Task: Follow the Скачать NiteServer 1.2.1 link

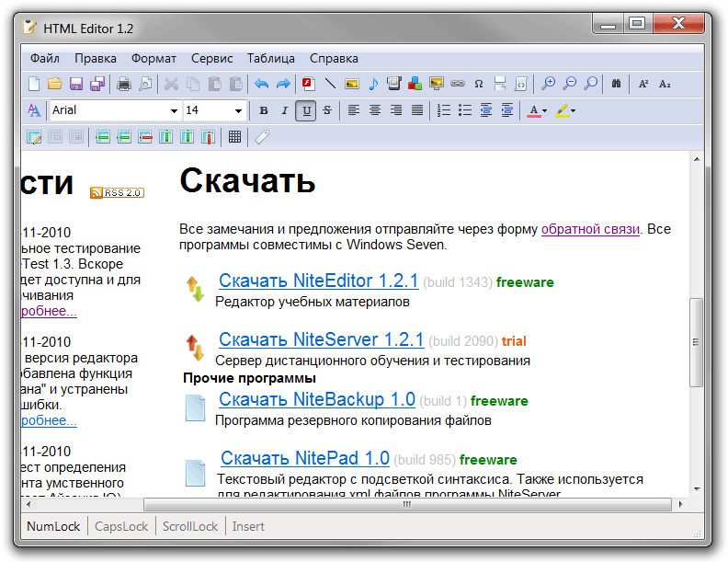Action: pyautogui.click(x=322, y=339)
